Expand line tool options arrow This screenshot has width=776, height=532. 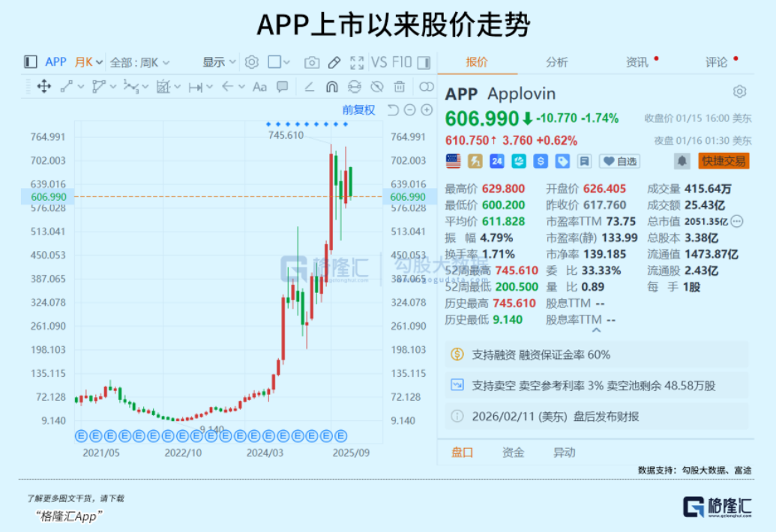coord(81,87)
